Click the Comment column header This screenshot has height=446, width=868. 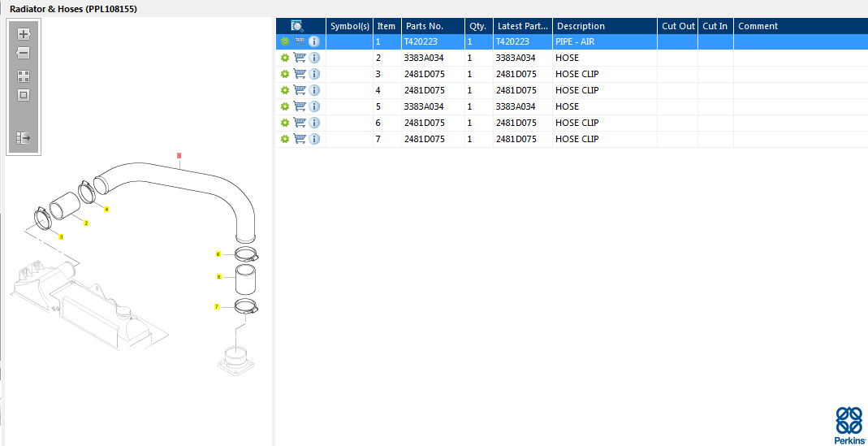(801, 26)
